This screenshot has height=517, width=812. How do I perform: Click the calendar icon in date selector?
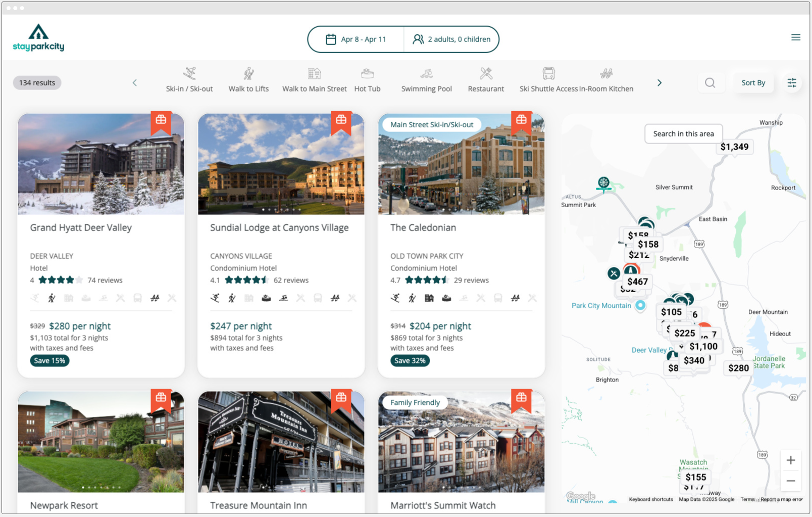(331, 39)
